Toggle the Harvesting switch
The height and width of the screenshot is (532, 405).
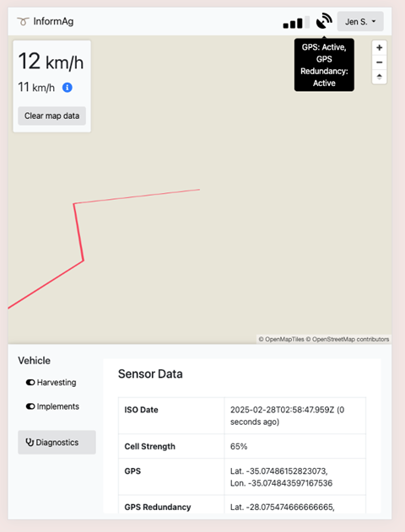coord(30,383)
